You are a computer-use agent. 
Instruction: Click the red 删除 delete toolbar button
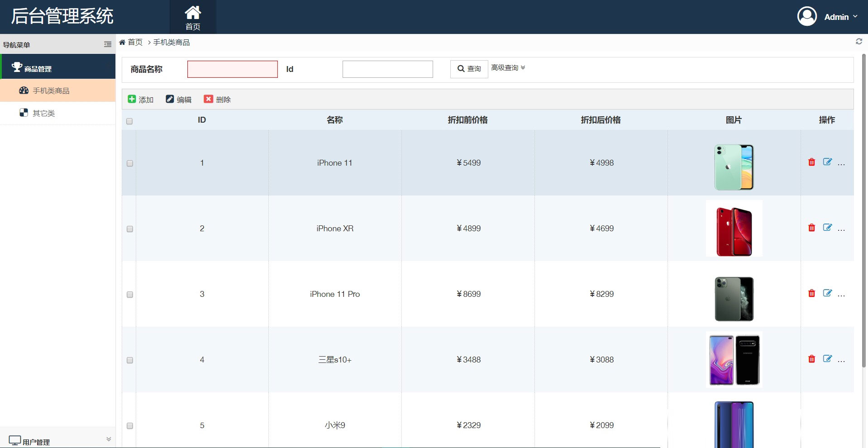tap(217, 99)
